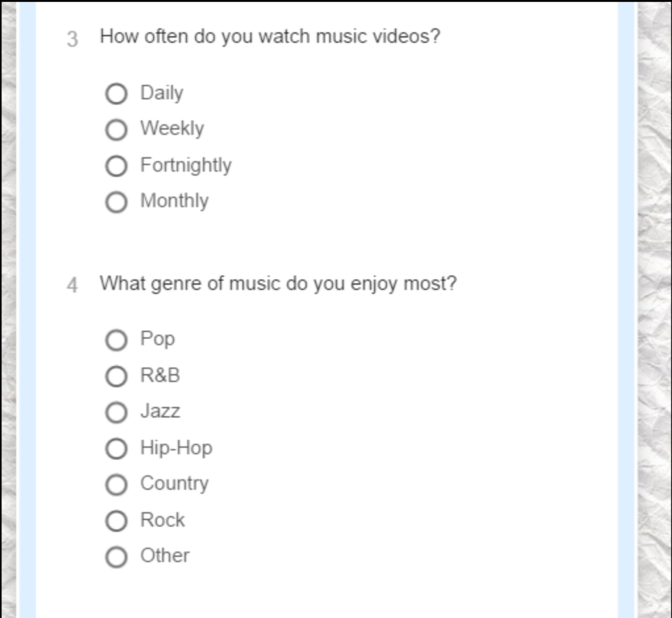The width and height of the screenshot is (672, 618).
Task: Click question 3 heading about music videos
Action: tap(270, 36)
